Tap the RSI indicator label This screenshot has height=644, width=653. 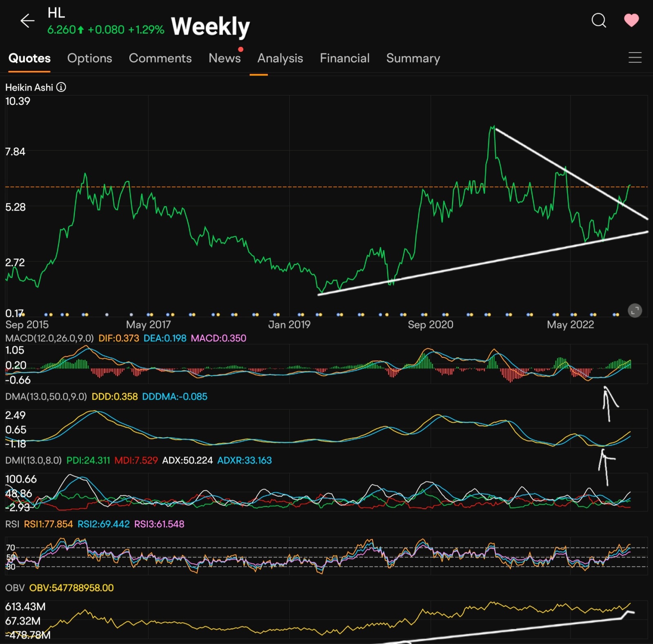tap(12, 524)
